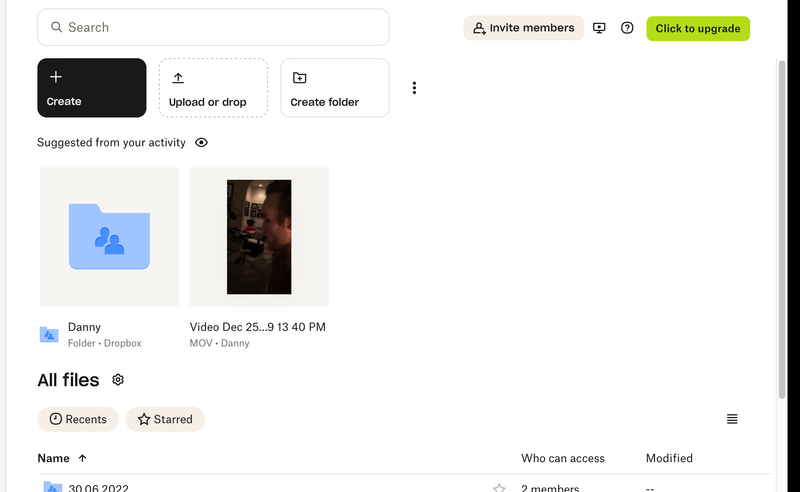Filter files by Starred
This screenshot has height=492, width=800.
tap(165, 419)
